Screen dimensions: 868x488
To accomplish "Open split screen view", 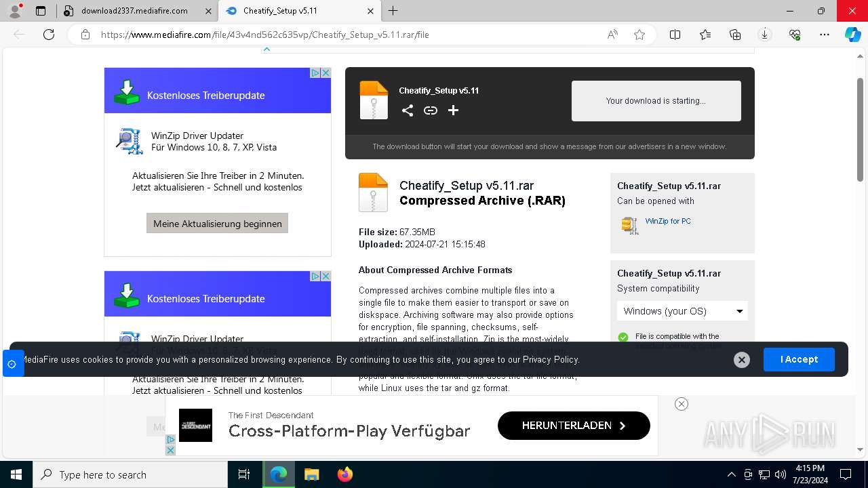I will (x=675, y=35).
